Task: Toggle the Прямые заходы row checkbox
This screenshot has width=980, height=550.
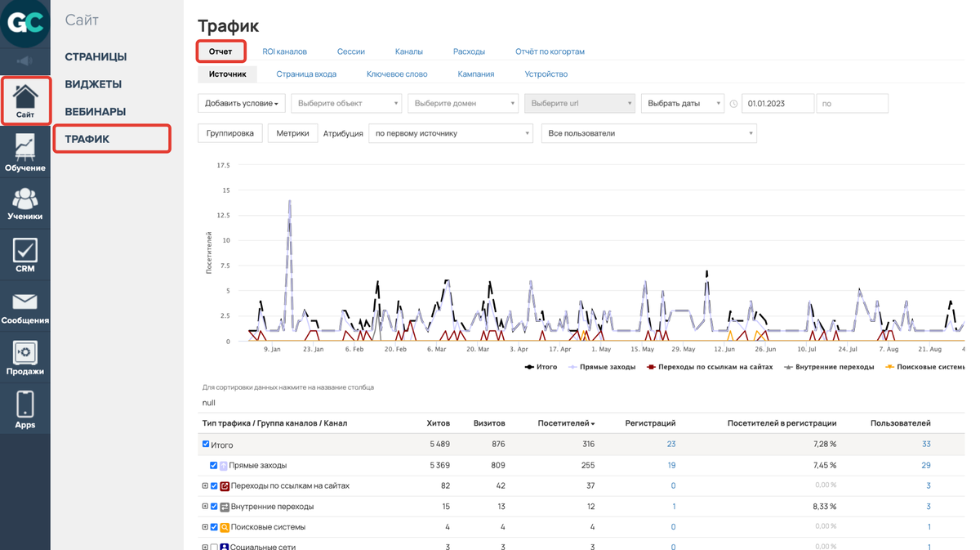Action: 213,466
